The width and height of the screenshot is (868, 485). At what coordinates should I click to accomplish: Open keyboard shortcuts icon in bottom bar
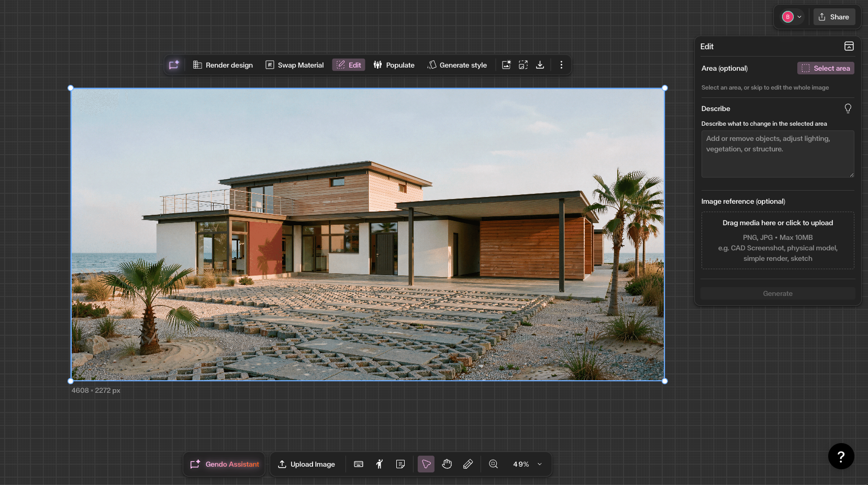pos(359,464)
